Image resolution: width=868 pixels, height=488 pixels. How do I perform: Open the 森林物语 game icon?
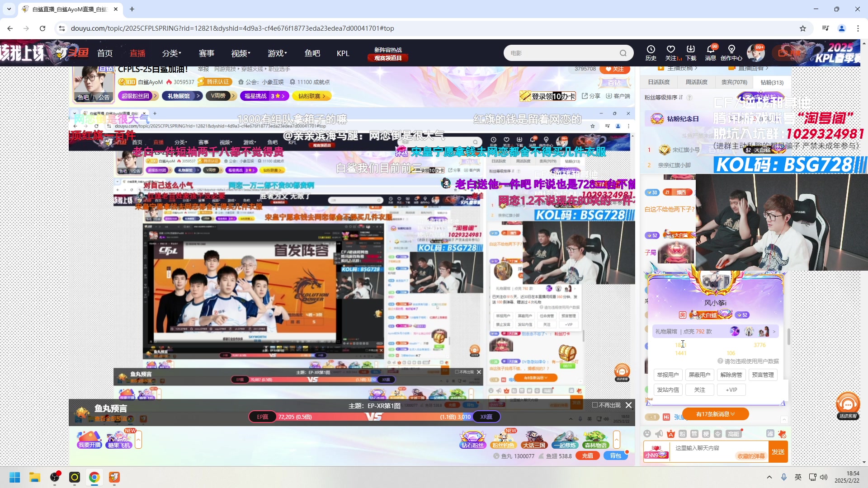(x=595, y=440)
